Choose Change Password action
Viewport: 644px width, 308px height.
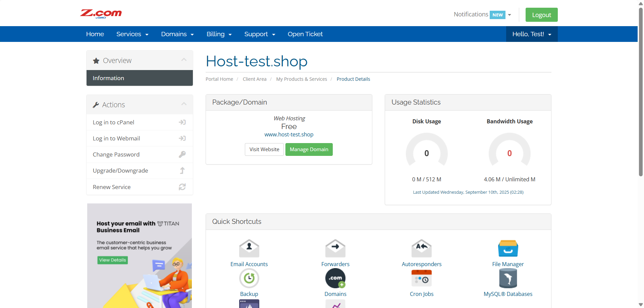pyautogui.click(x=140, y=155)
